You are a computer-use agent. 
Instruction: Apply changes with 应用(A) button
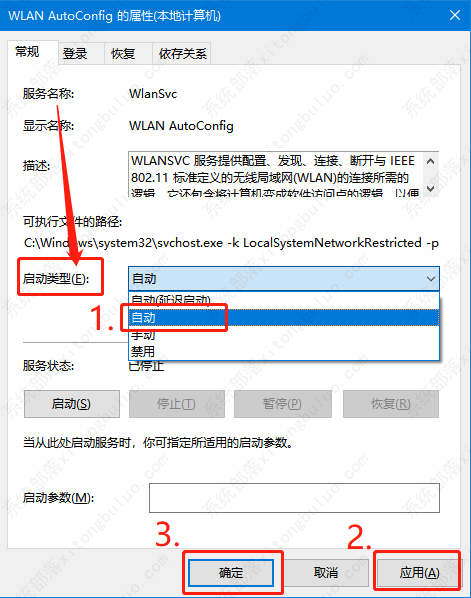(x=419, y=572)
